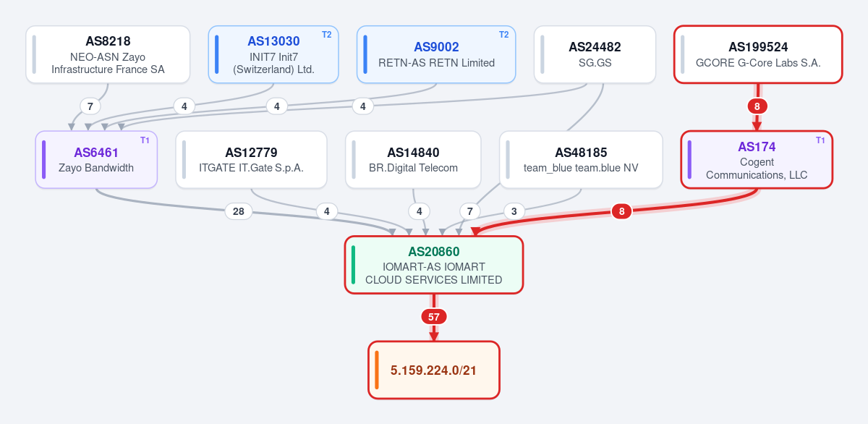Select the AS48185 team.blue NV node
Image resolution: width=868 pixels, height=424 pixels.
581,160
